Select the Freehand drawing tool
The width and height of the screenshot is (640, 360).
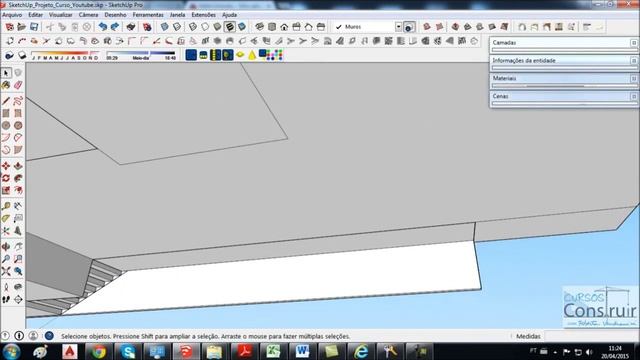(18, 101)
